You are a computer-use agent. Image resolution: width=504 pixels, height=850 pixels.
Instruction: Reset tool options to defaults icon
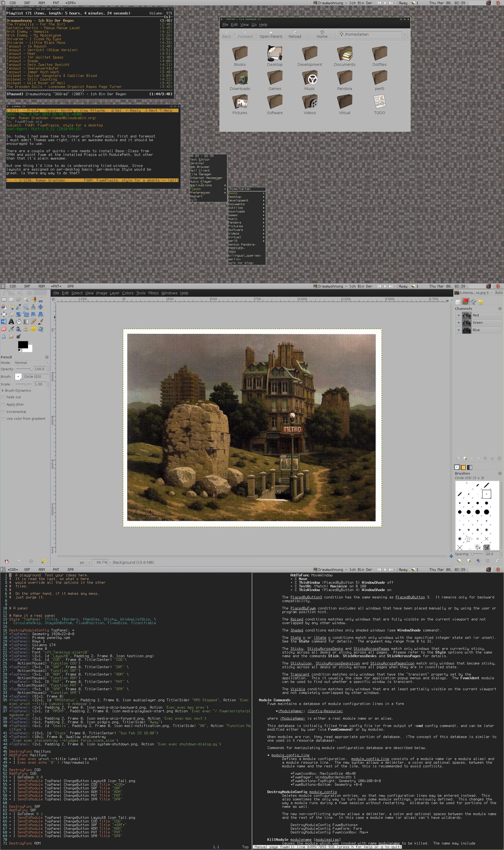(44, 561)
